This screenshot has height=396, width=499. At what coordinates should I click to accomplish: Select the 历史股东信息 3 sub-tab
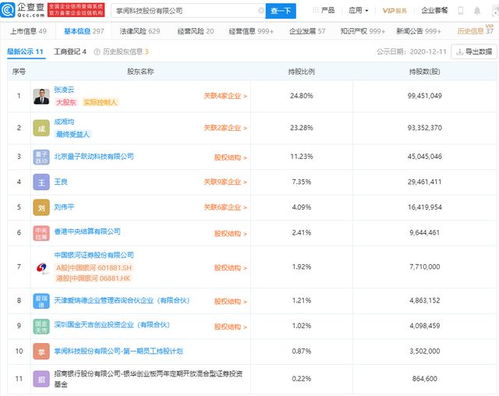pyautogui.click(x=125, y=52)
